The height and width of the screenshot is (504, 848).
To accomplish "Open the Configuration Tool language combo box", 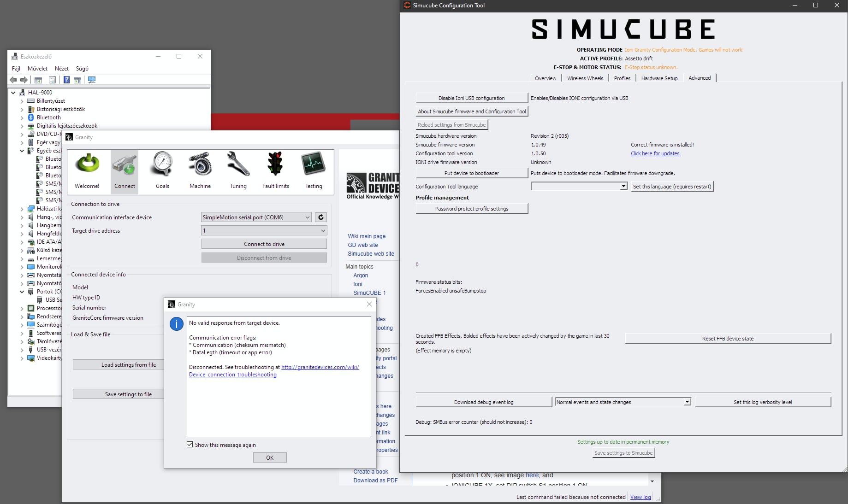I will 579,186.
